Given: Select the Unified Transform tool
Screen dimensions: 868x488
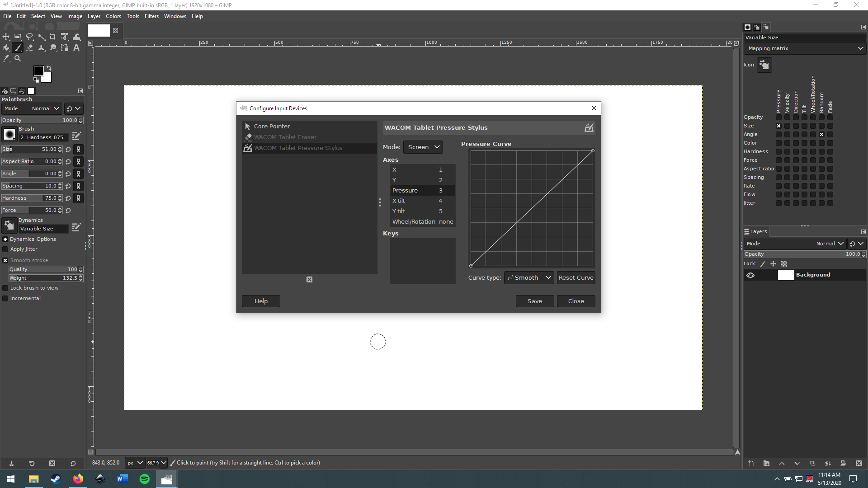Looking at the screenshot, I should 65,37.
